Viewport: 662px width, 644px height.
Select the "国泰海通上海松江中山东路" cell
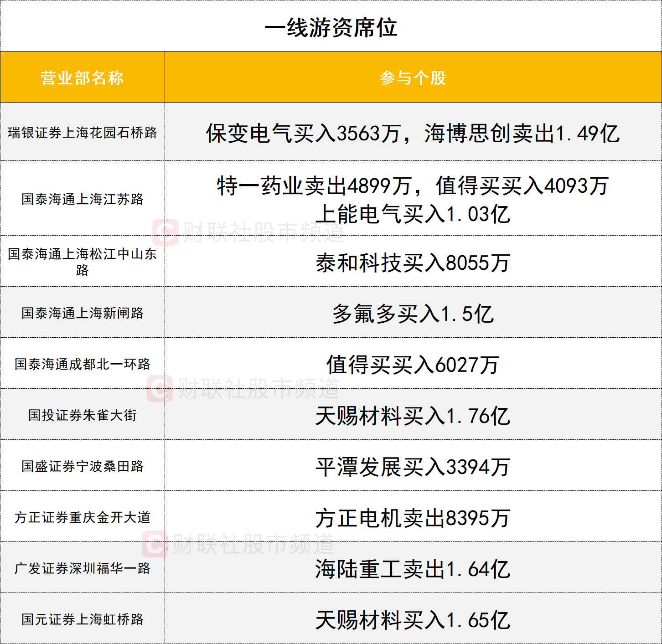[83, 261]
